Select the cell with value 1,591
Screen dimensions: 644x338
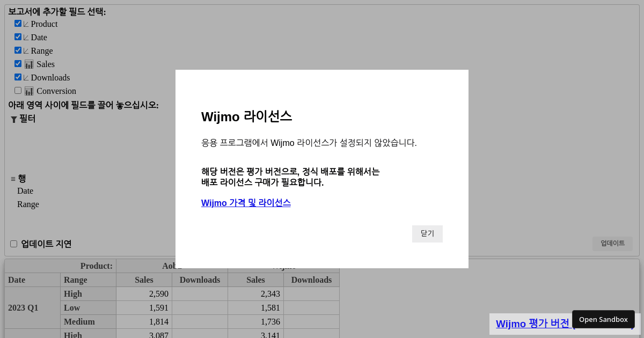click(144, 308)
